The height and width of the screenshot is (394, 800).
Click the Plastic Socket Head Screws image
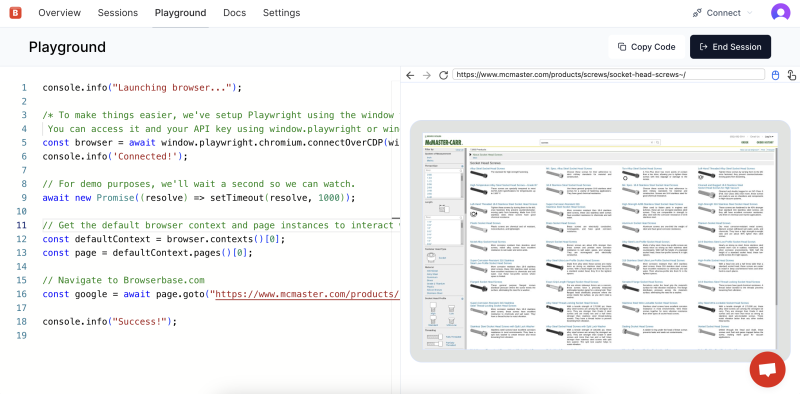click(479, 229)
